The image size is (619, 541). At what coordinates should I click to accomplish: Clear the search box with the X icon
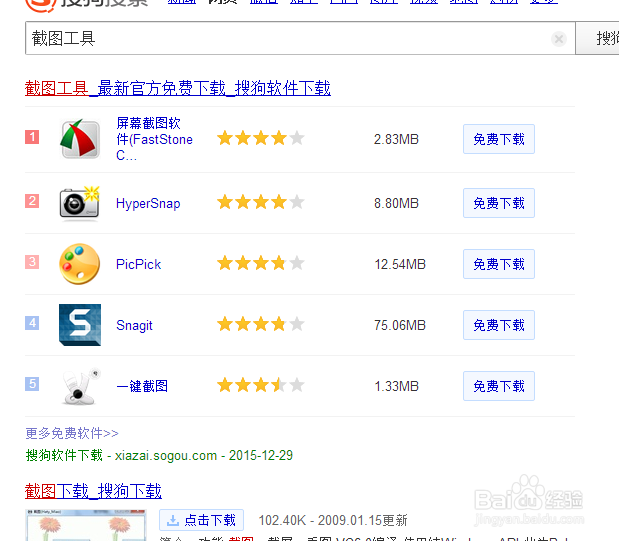pyautogui.click(x=559, y=39)
